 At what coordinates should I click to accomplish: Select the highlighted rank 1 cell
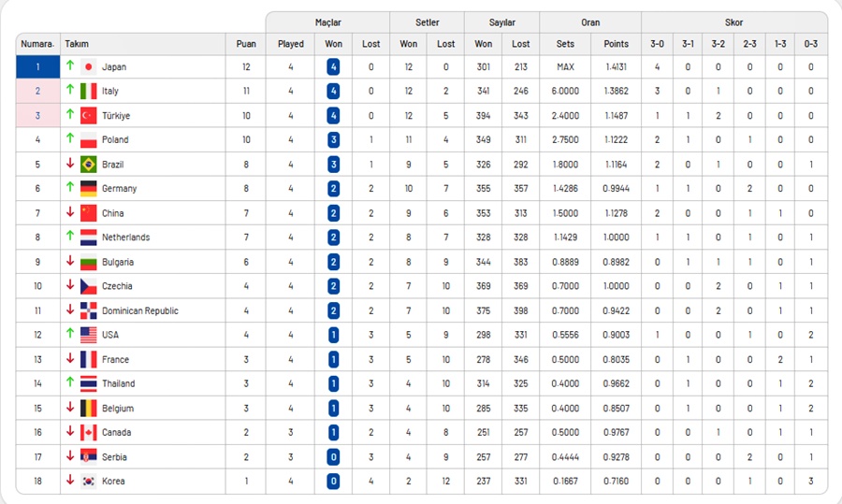(x=37, y=67)
